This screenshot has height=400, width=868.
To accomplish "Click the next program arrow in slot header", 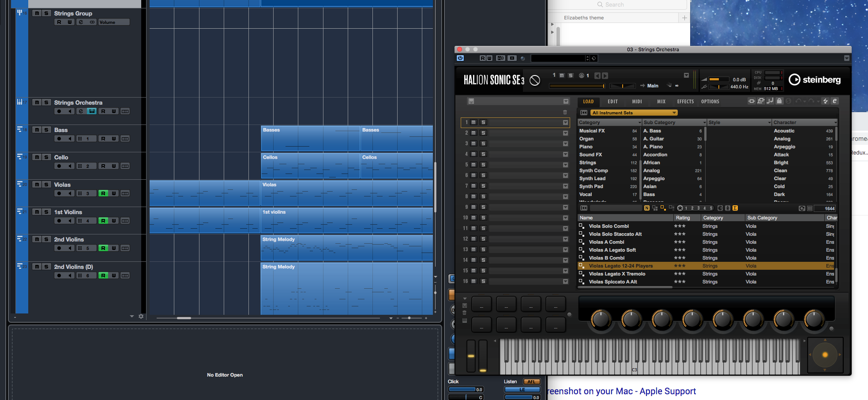I will (605, 75).
